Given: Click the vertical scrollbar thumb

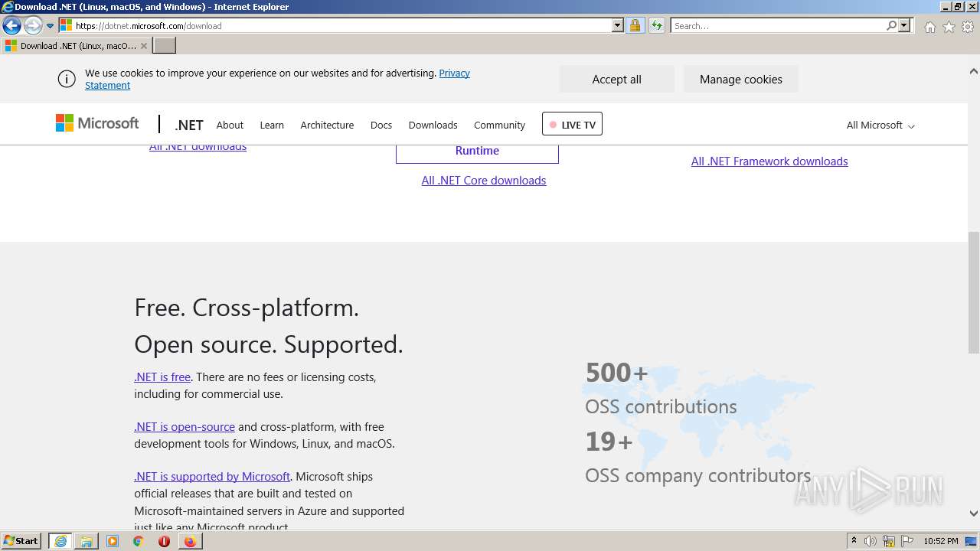Looking at the screenshot, I should pos(974,291).
